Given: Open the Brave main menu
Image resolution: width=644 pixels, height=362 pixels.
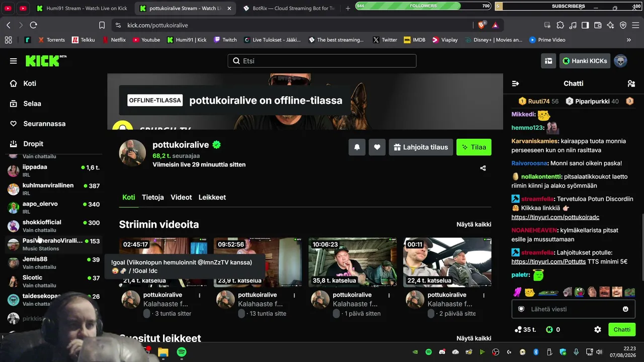Looking at the screenshot, I should pyautogui.click(x=635, y=25).
